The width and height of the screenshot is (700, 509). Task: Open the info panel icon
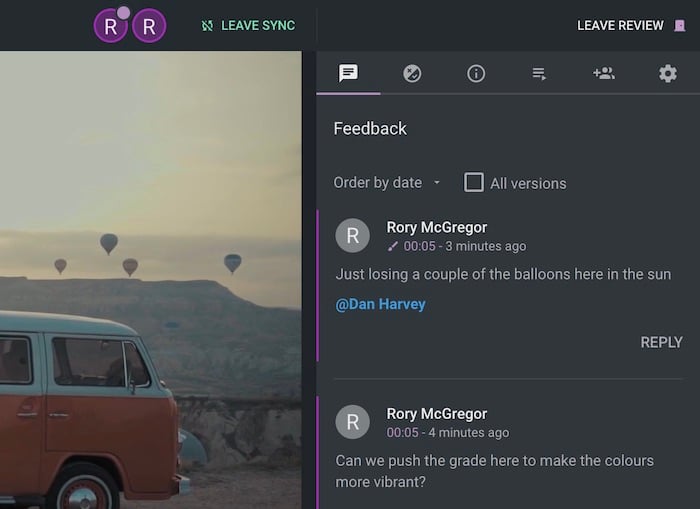pos(476,73)
